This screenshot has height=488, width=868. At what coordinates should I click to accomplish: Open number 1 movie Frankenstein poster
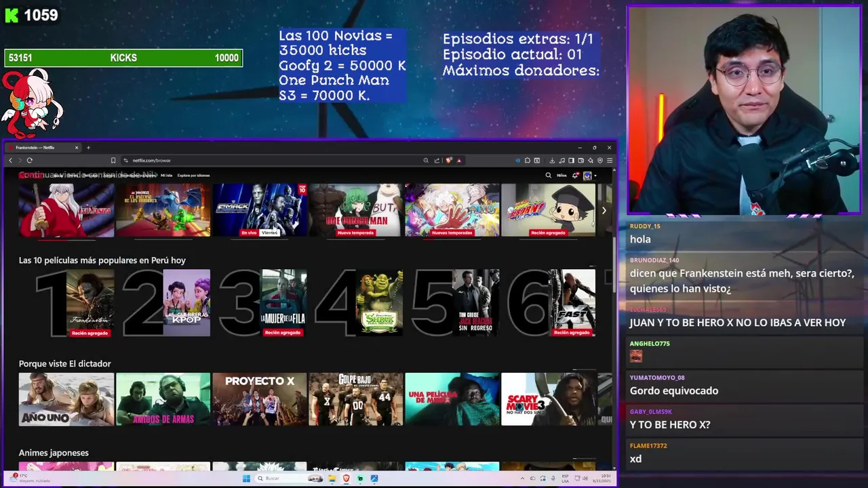pos(91,303)
